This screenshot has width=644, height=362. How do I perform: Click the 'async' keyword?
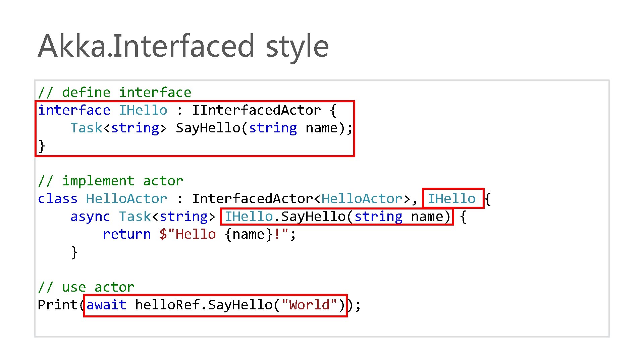(90, 216)
